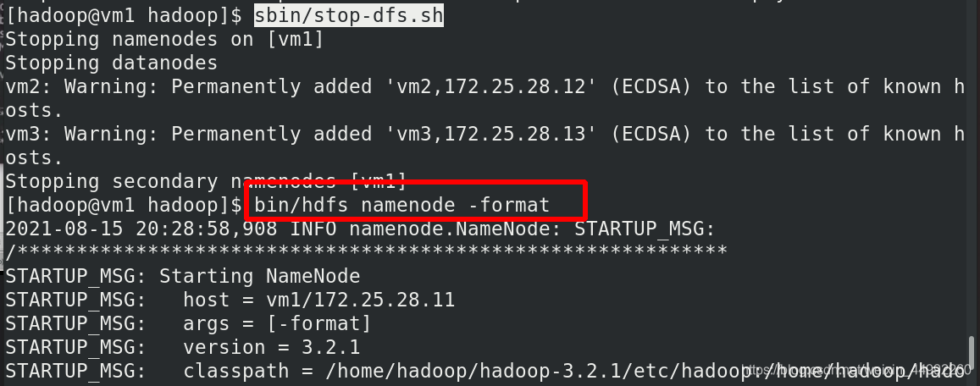Click the "Stopping secondary namenodes" line
The image size is (980, 386).
point(207,181)
